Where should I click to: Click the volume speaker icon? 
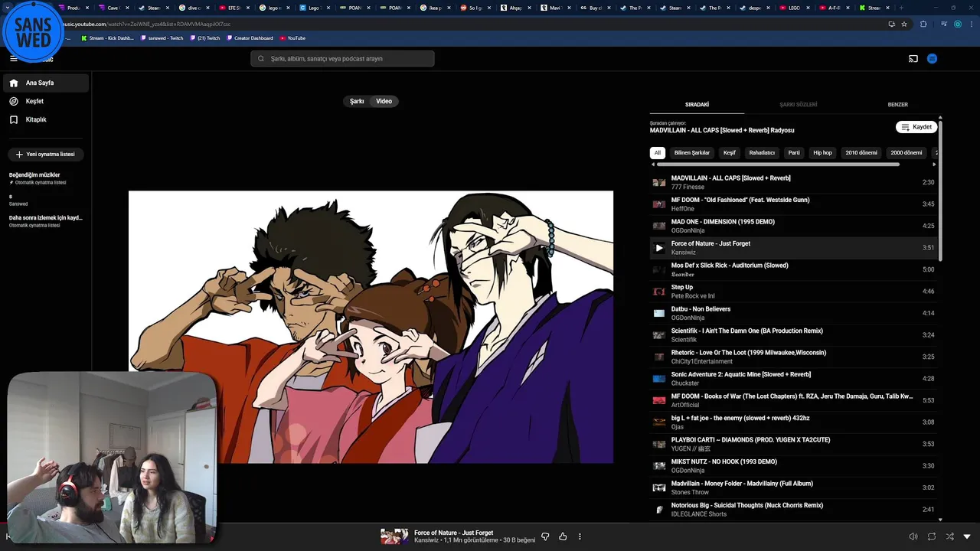[x=913, y=536]
